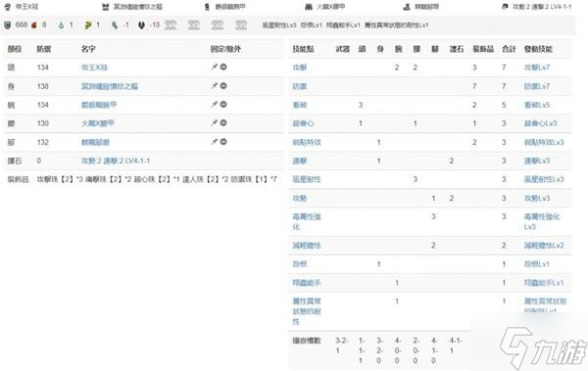Open the activated skill 弱點特效Lv3 link
588x371 pixels.
click(x=544, y=142)
